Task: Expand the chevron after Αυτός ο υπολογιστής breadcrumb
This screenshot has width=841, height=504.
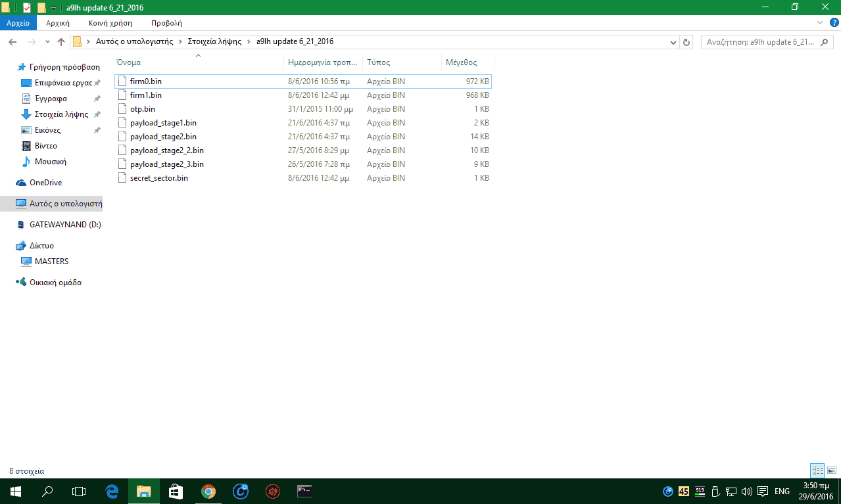Action: tap(181, 41)
